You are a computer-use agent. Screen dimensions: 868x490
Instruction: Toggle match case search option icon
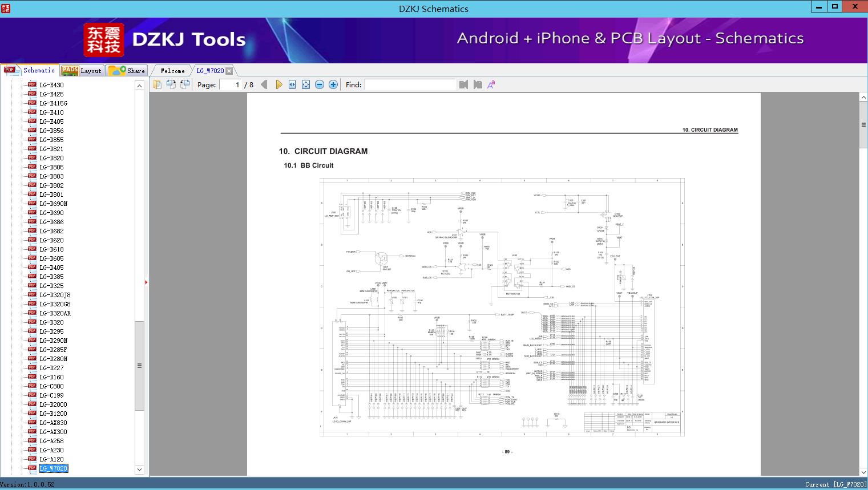coord(491,84)
